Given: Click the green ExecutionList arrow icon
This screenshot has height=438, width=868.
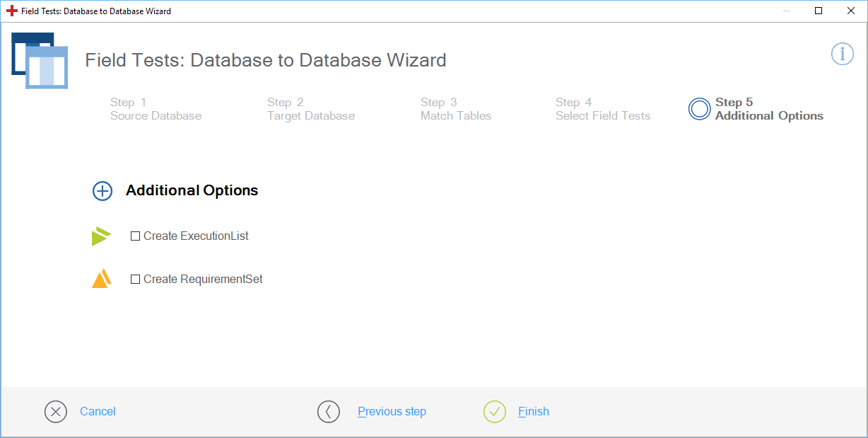Looking at the screenshot, I should tap(101, 236).
